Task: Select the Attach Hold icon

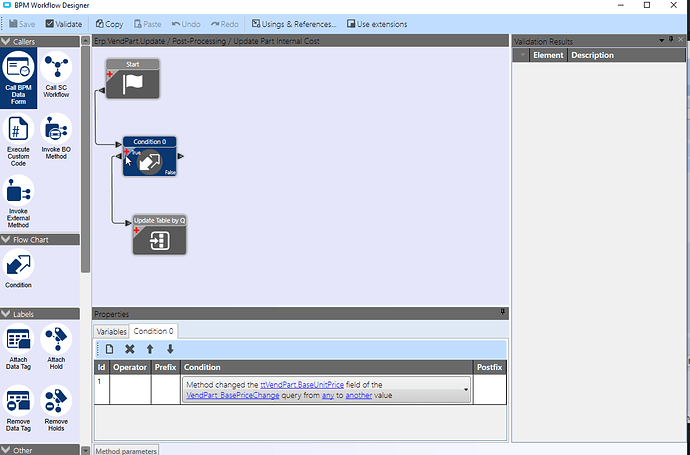Action: click(56, 347)
